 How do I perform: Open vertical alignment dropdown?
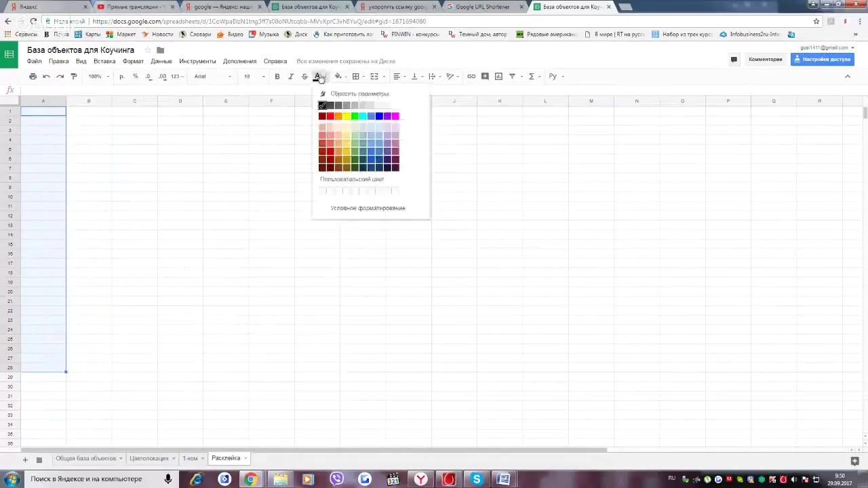click(x=416, y=77)
